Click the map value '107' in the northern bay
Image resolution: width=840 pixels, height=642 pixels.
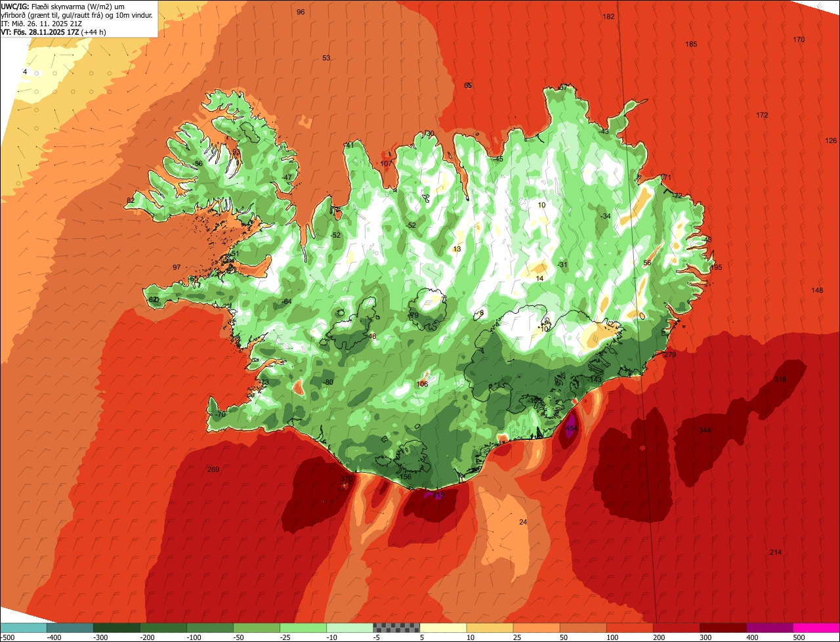(x=386, y=163)
